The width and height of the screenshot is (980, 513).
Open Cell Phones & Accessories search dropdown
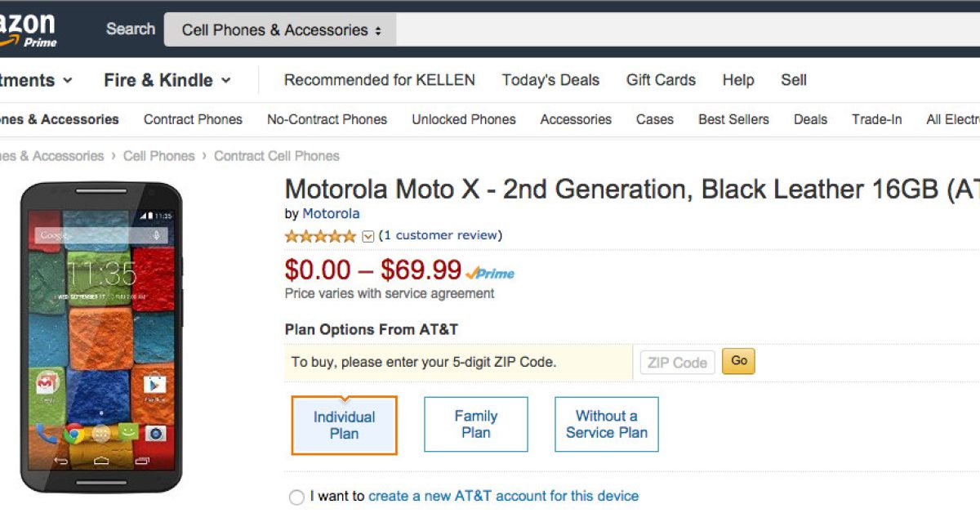pos(281,30)
